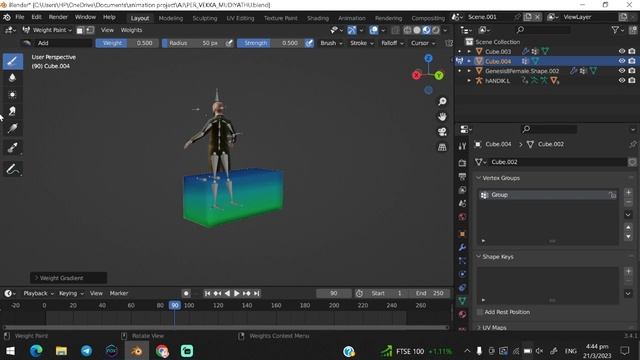Image resolution: width=640 pixels, height=360 pixels.
Task: Click the green Y axis gizmo
Action: (439, 76)
